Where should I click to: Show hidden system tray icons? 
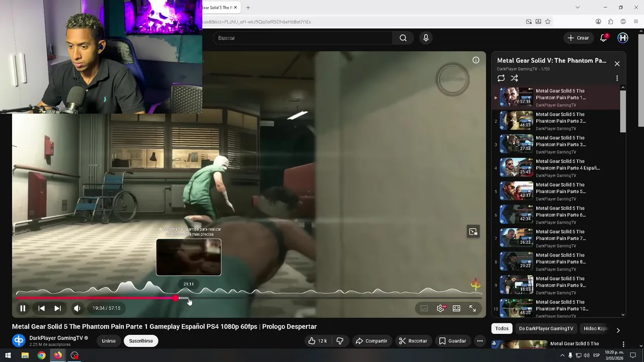coord(562,355)
